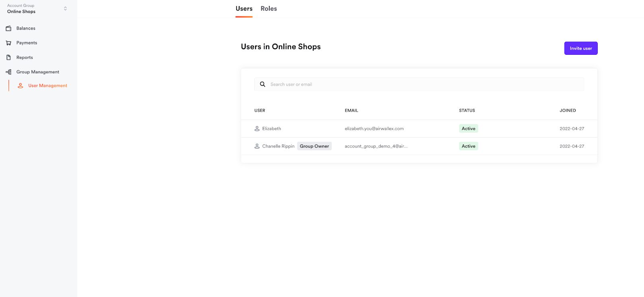644x297 pixels.
Task: Switch to the Roles tab
Action: [x=268, y=8]
